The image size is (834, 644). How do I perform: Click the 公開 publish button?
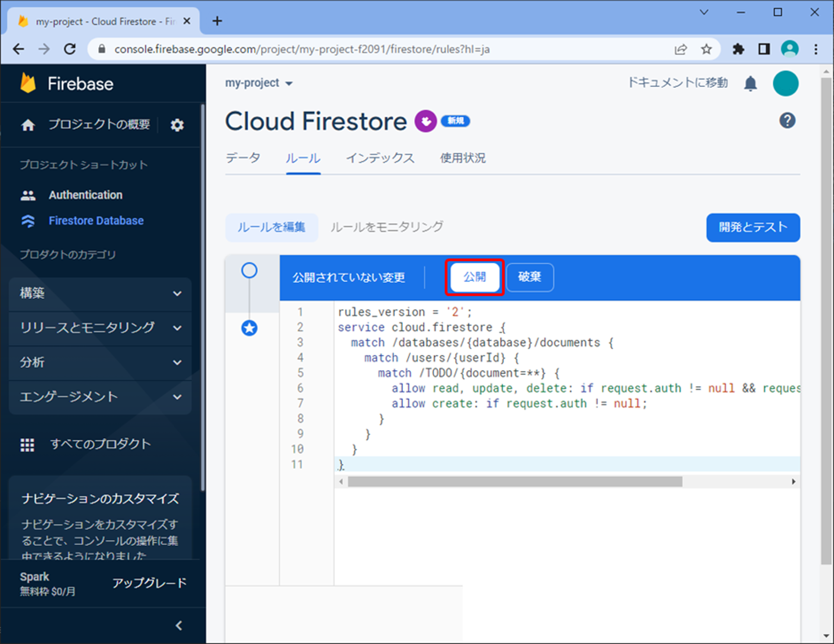pyautogui.click(x=475, y=277)
